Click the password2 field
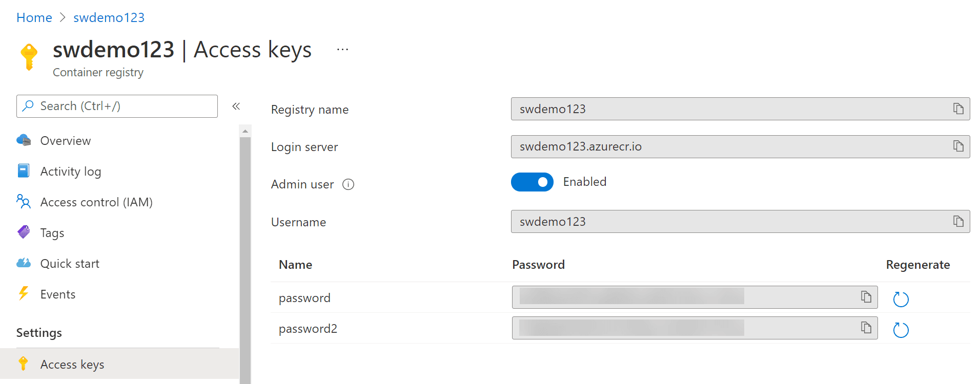 pos(695,328)
